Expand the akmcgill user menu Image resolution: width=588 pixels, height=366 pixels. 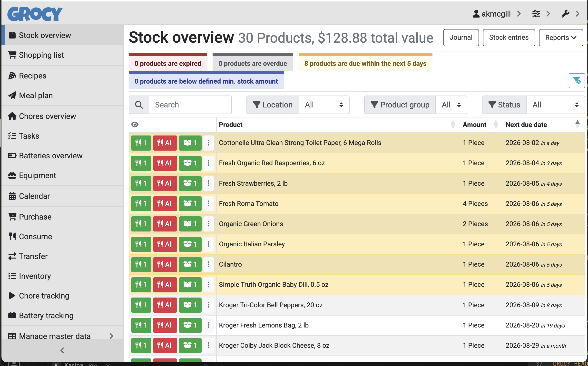point(497,14)
